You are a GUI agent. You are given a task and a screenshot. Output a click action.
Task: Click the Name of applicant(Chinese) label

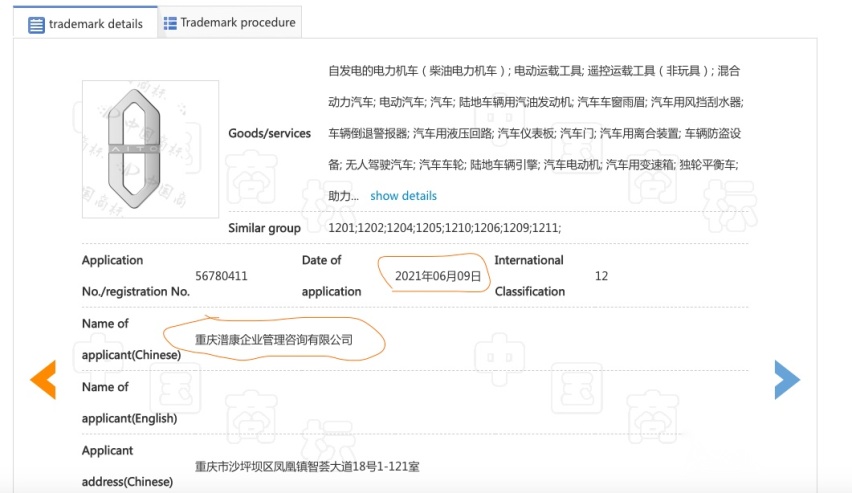[x=131, y=339]
